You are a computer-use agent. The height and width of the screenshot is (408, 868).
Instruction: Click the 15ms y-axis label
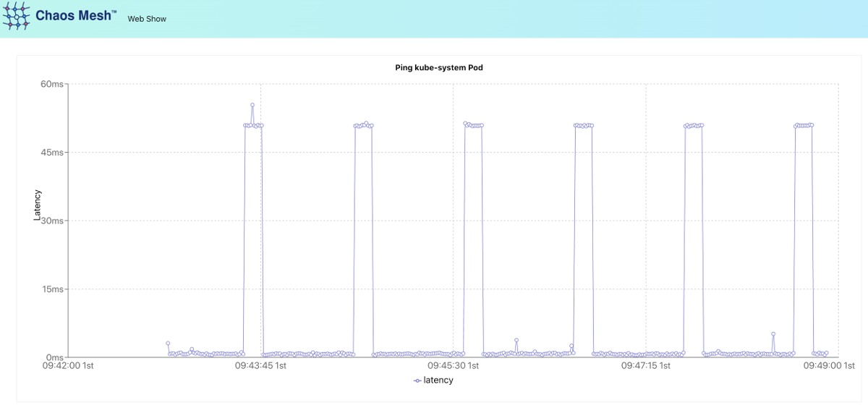click(52, 289)
